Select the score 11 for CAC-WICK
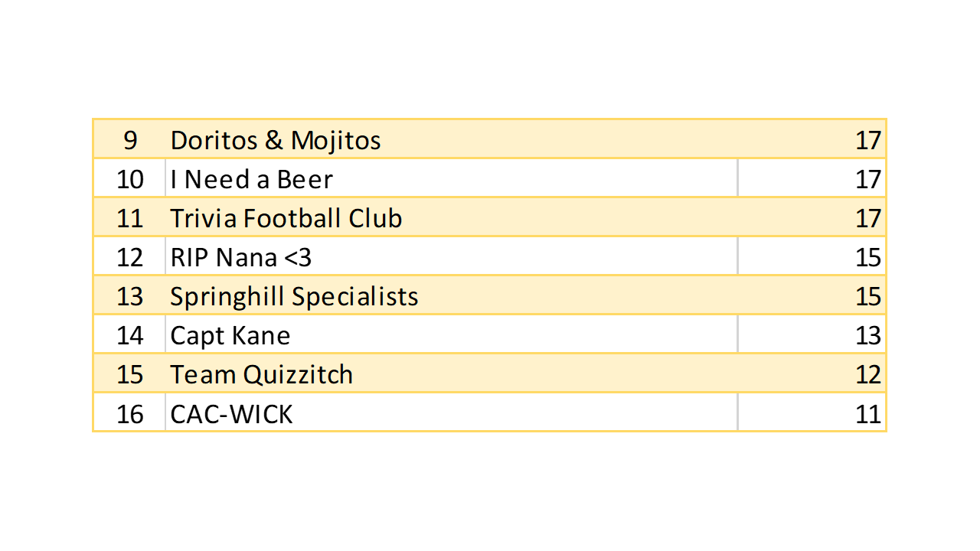Image resolution: width=980 pixels, height=551 pixels. point(868,414)
